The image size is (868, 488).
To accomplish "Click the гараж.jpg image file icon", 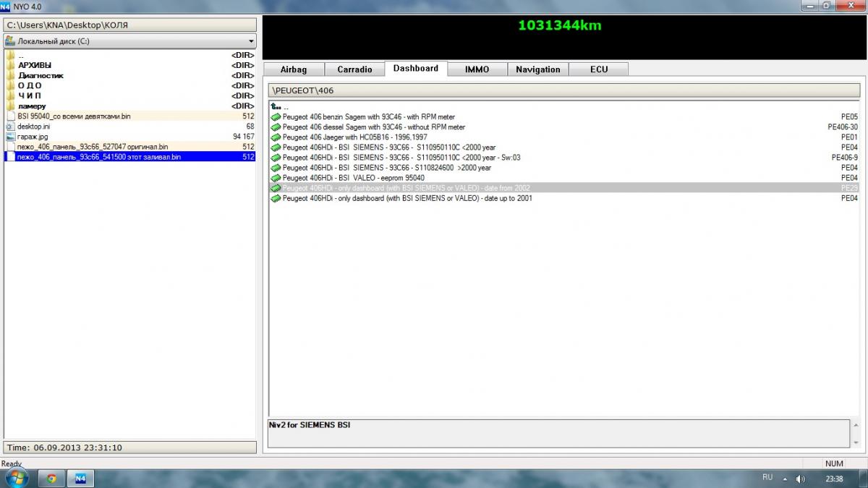I will (x=10, y=136).
